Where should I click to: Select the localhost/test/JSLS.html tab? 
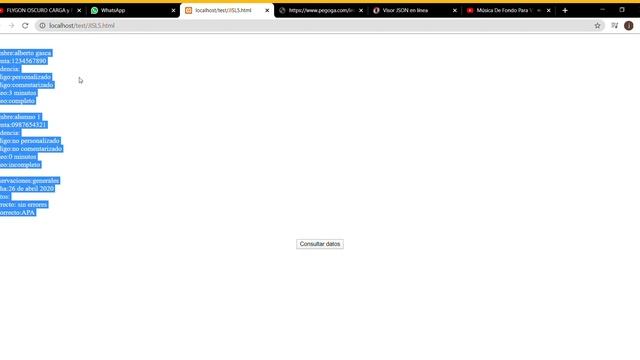tap(227, 11)
